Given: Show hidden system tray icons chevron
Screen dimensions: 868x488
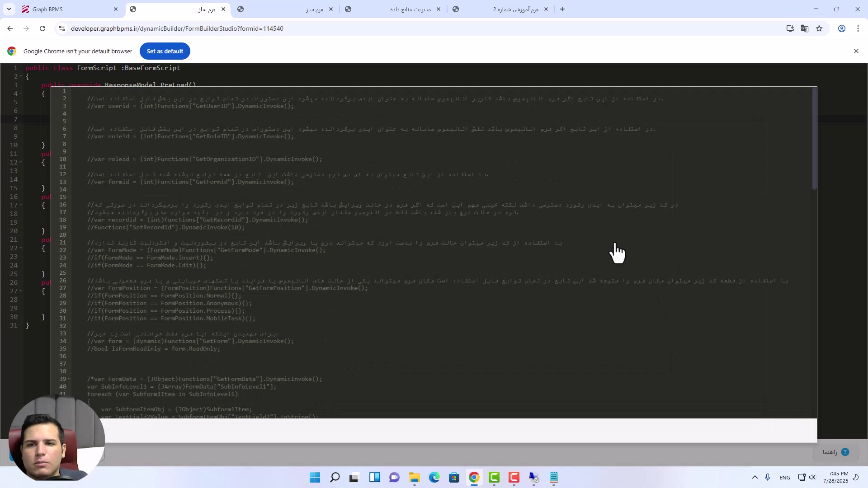Looking at the screenshot, I should tap(755, 478).
